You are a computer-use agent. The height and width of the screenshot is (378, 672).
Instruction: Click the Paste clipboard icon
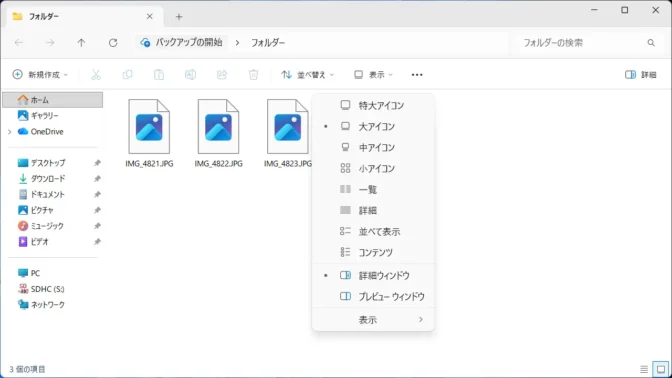(x=159, y=75)
